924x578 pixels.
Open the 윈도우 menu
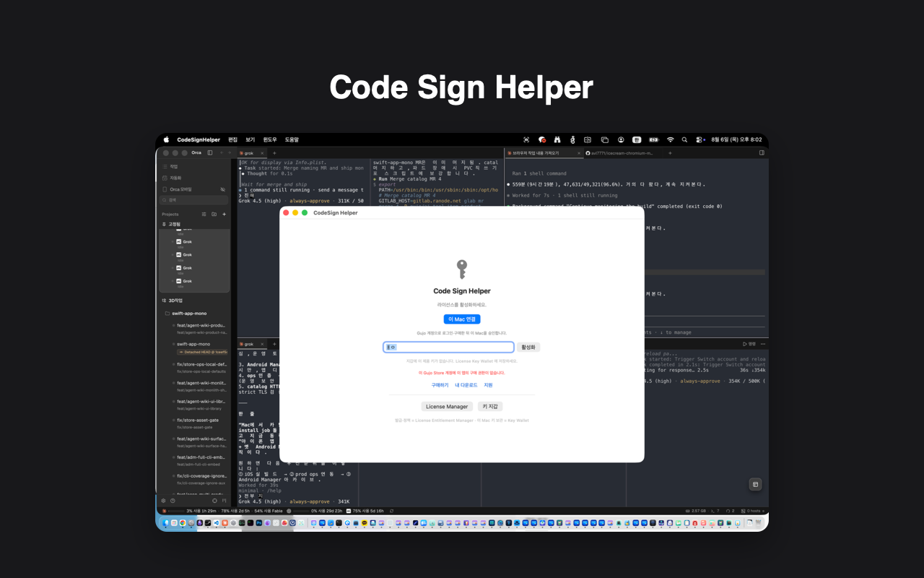click(270, 139)
